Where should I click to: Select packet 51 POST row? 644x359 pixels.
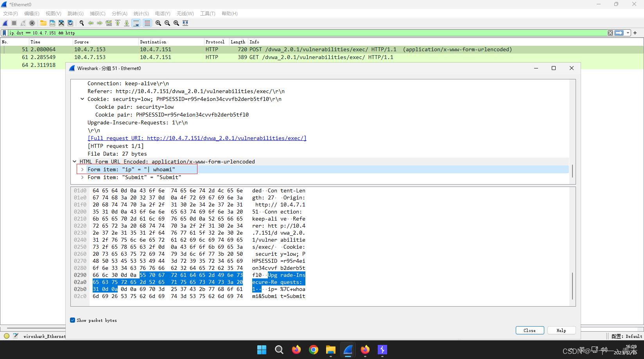coord(322,49)
